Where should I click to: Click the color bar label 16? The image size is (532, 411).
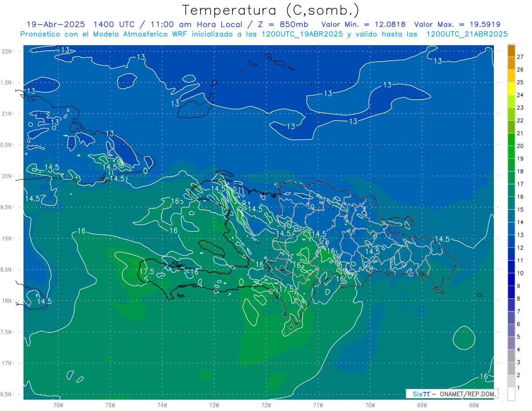pyautogui.click(x=520, y=197)
